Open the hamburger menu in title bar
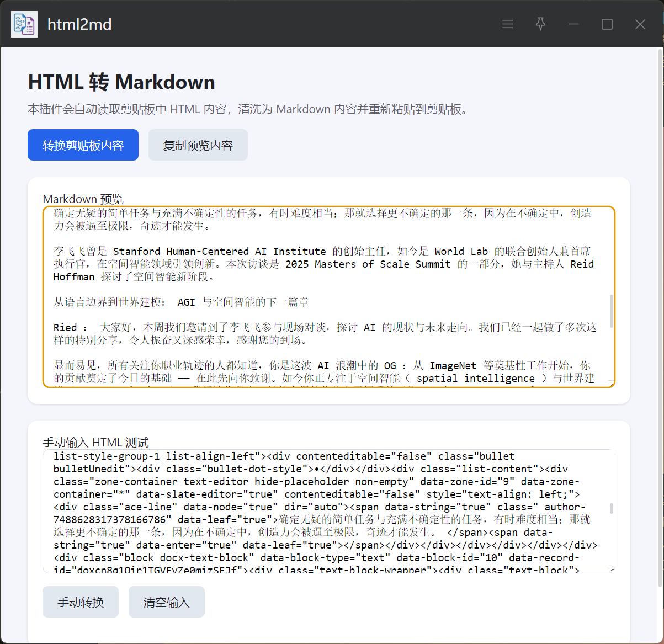The width and height of the screenshot is (664, 644). pyautogui.click(x=507, y=24)
